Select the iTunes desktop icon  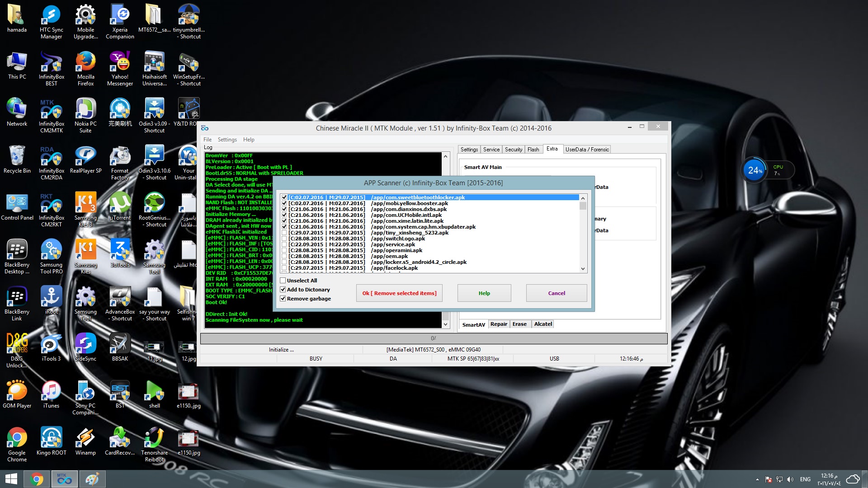pyautogui.click(x=51, y=394)
